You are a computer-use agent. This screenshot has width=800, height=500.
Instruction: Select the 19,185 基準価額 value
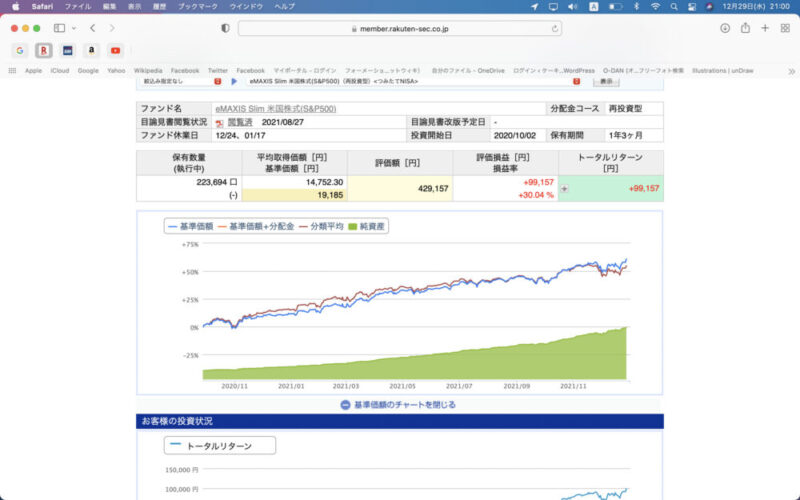click(x=330, y=195)
